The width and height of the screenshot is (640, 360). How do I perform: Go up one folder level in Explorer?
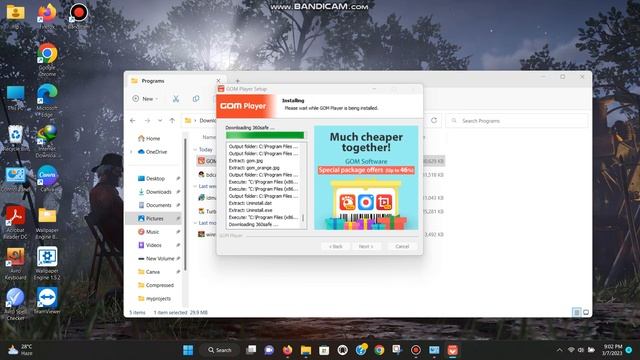172,120
